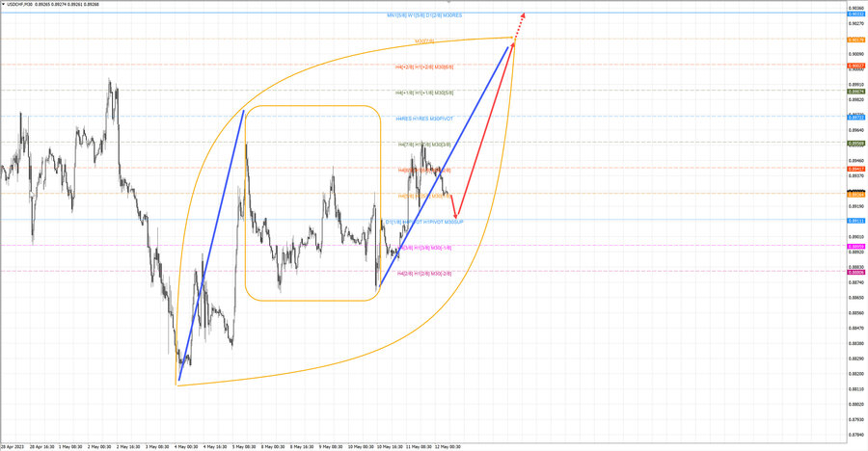Image resolution: width=868 pixels, height=451 pixels.
Task: Click the 4 May 16:30 time axis label
Action: [x=215, y=446]
